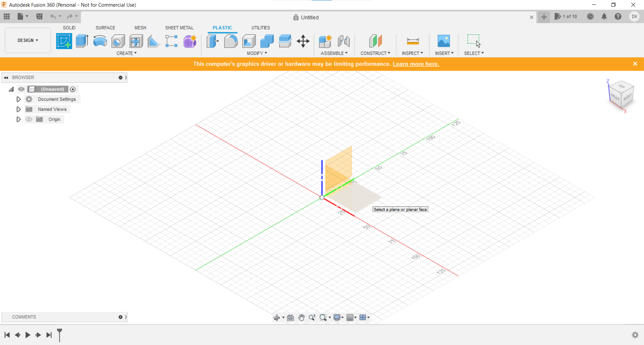Select the Extrude tool icon
Image resolution: width=644 pixels, height=345 pixels.
pyautogui.click(x=82, y=41)
